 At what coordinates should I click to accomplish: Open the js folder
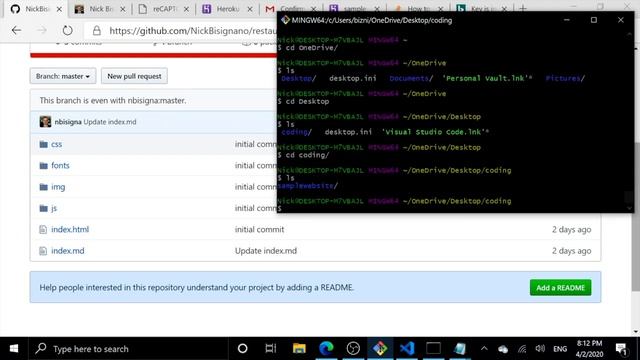[54, 208]
